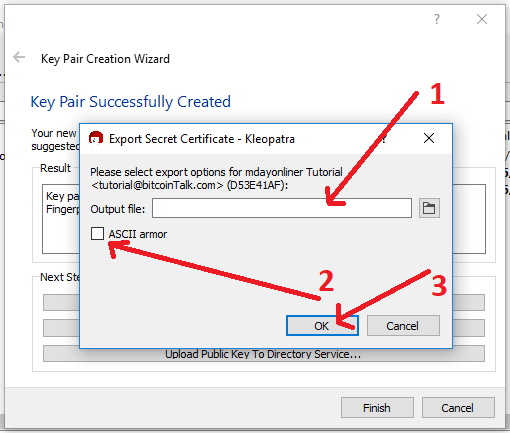The height and width of the screenshot is (433, 510).
Task: Click Upload Public Key To Directory Service
Action: click(x=263, y=354)
